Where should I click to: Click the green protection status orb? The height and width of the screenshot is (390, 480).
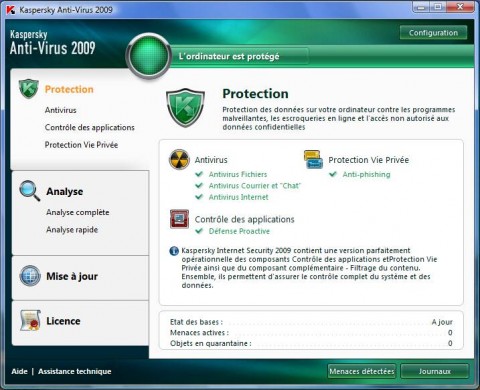[149, 56]
